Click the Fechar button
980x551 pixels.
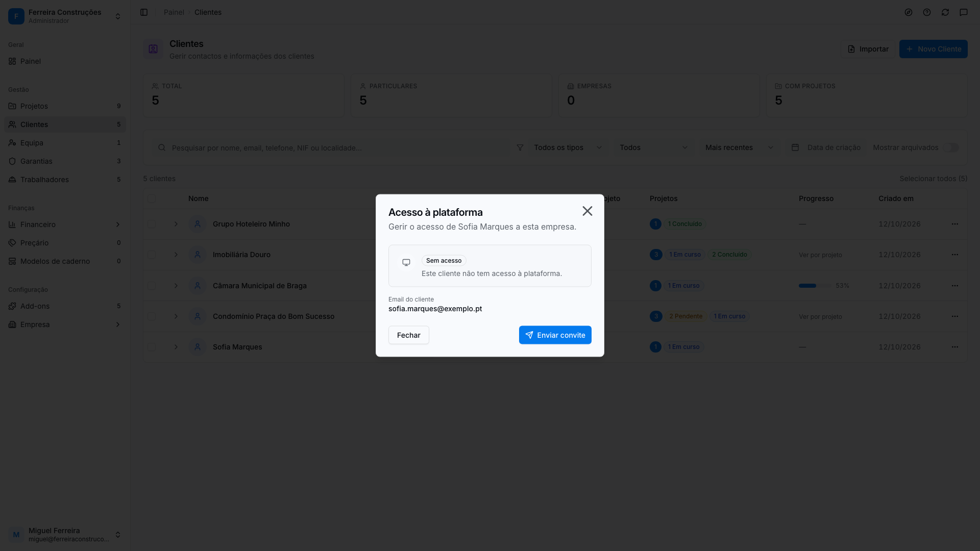(408, 335)
